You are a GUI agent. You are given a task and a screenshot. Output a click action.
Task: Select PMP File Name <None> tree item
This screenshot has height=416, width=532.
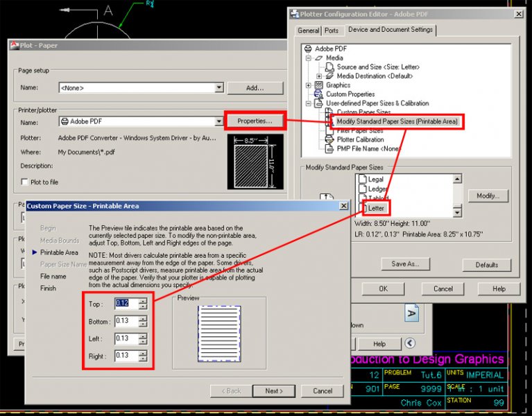(x=368, y=148)
